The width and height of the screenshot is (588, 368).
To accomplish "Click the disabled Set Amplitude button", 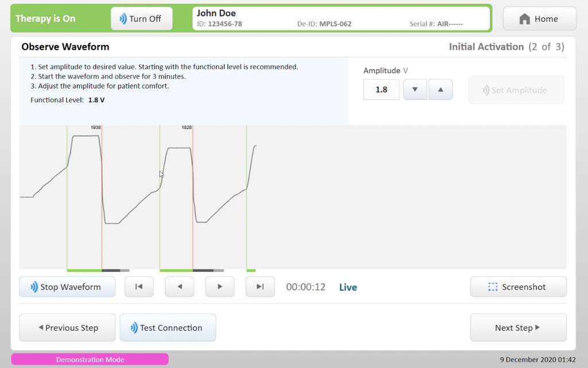I will coord(516,90).
